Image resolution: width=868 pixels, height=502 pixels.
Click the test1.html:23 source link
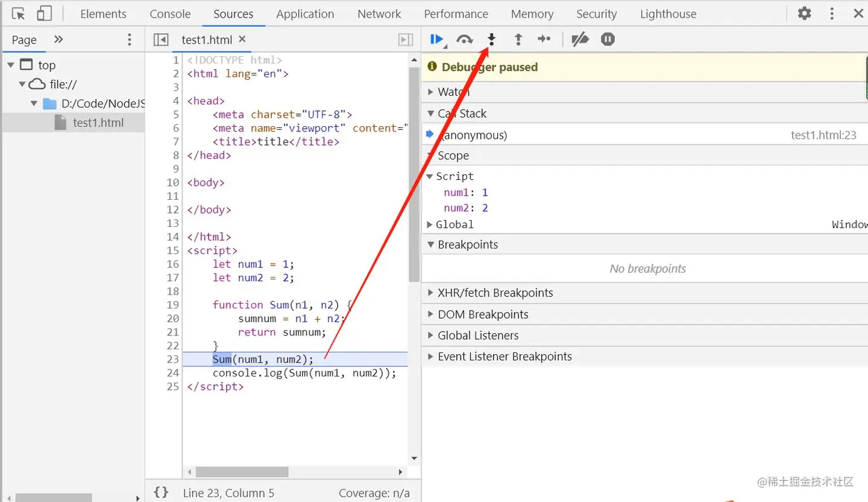[823, 135]
